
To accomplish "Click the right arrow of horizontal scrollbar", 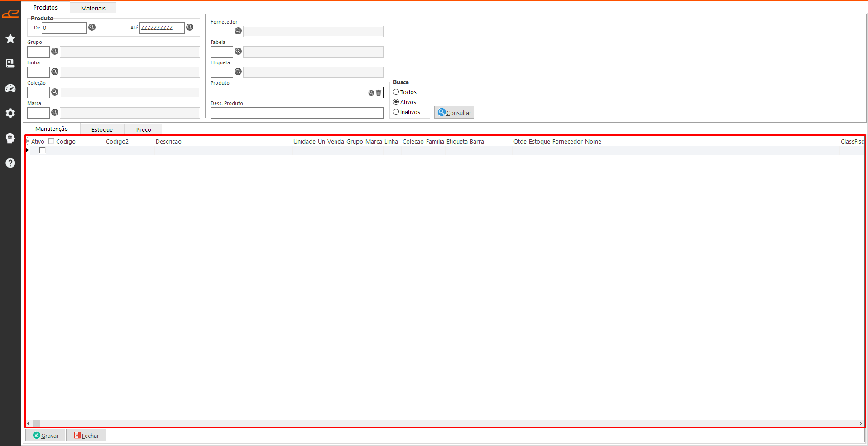I will pyautogui.click(x=860, y=423).
